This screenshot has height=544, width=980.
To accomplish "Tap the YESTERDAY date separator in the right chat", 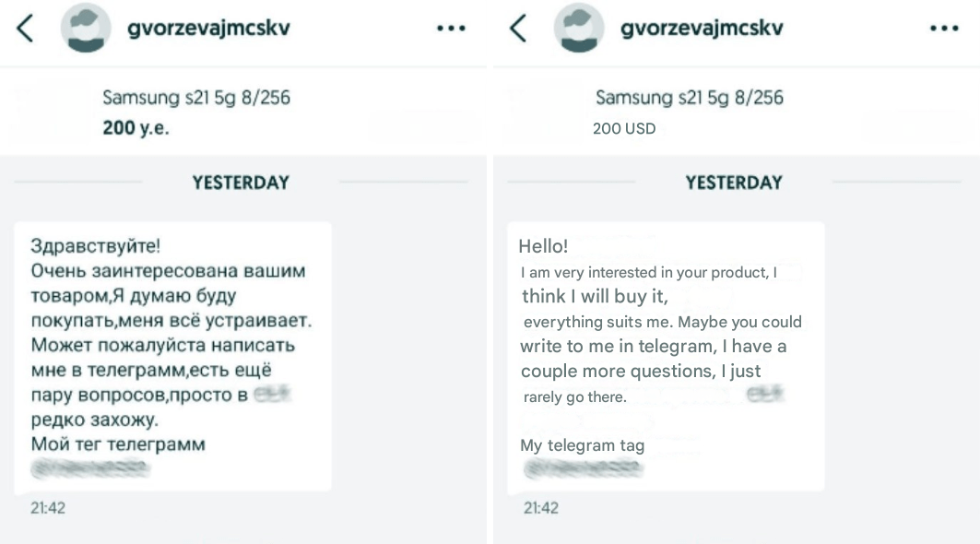I will [x=734, y=182].
